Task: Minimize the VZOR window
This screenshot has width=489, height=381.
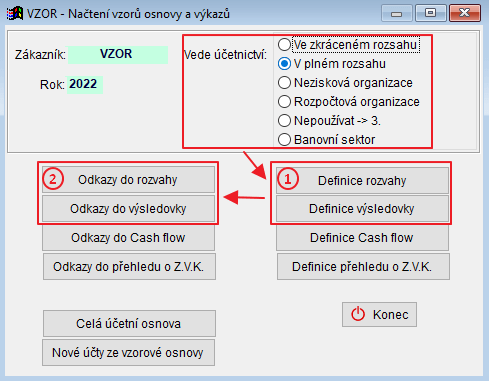Action: (396, 13)
